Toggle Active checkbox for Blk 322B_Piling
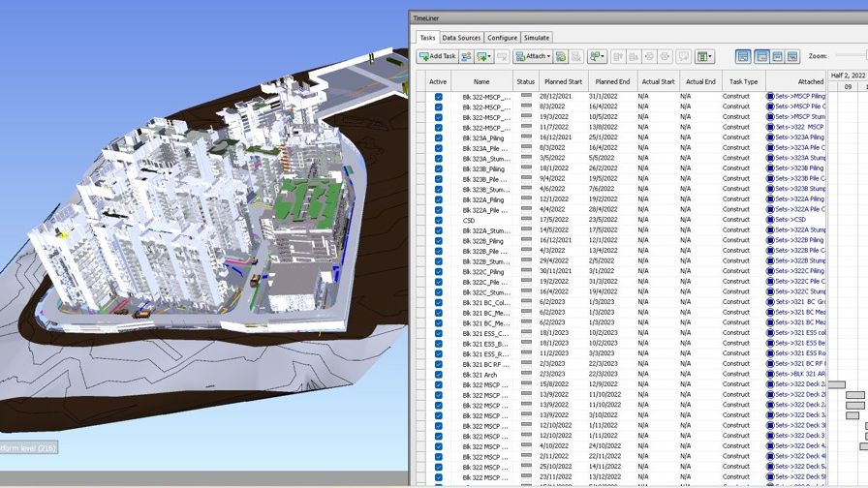The width and height of the screenshot is (868, 488). tap(439, 241)
